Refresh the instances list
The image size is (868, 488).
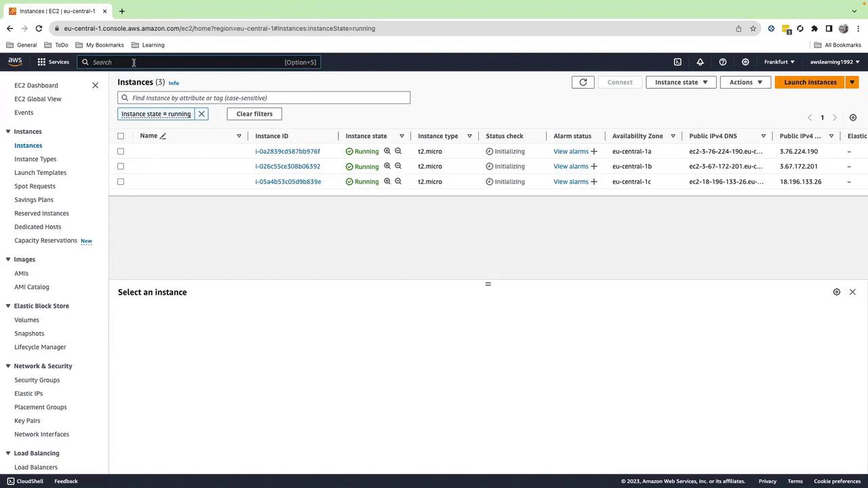583,82
